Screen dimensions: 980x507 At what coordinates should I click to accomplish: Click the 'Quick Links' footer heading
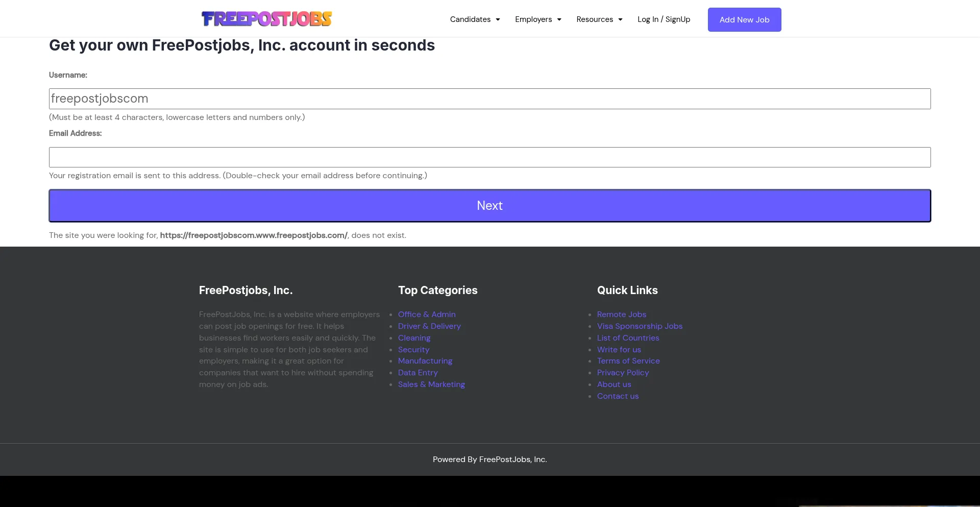click(627, 291)
